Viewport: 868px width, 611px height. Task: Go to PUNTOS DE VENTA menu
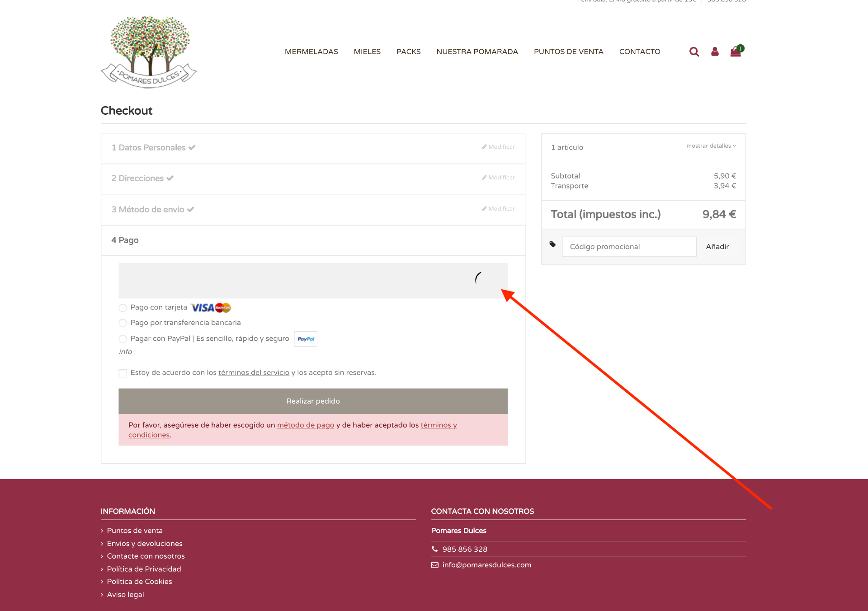[568, 52]
